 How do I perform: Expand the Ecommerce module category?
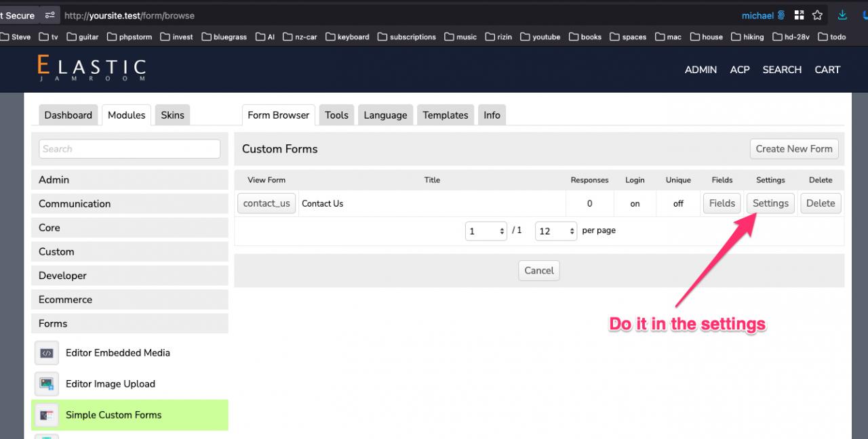click(130, 299)
